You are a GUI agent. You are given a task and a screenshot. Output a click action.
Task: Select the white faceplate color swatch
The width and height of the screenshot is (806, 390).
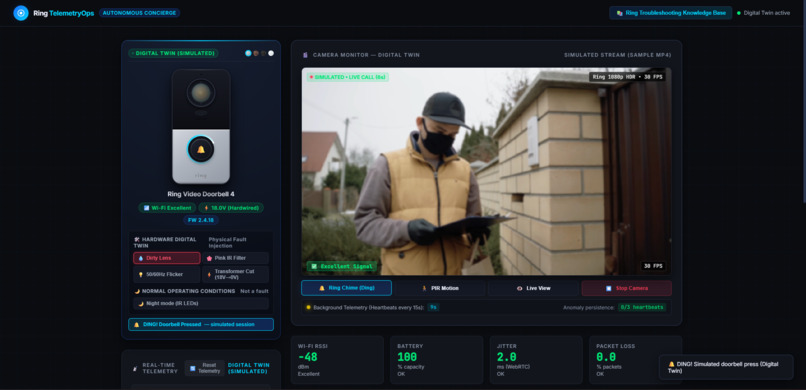tap(271, 53)
